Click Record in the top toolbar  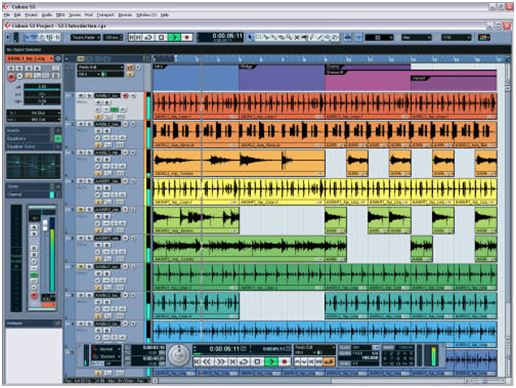(187, 37)
